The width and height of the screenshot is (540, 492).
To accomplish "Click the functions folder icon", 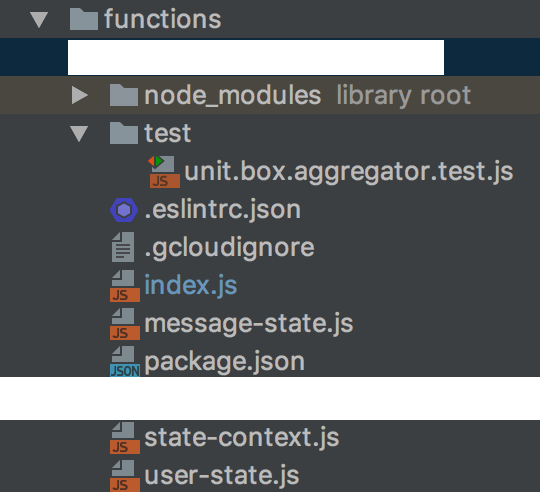I will tap(84, 20).
